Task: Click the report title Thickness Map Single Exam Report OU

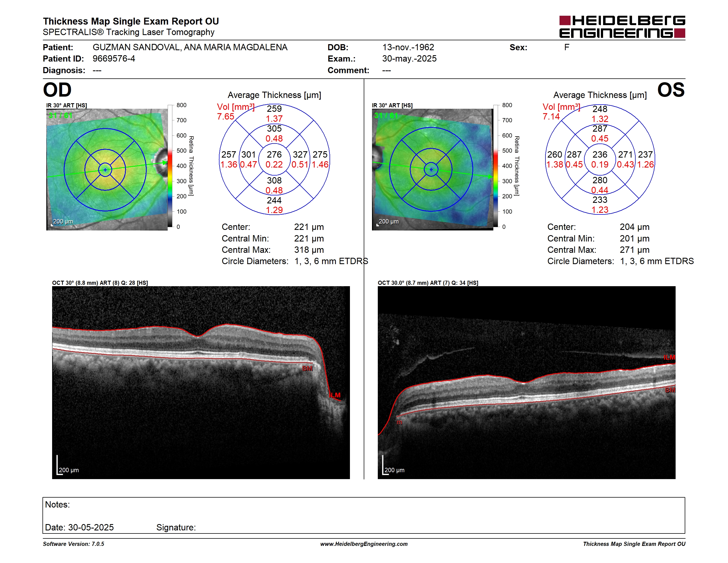Action: click(x=131, y=21)
